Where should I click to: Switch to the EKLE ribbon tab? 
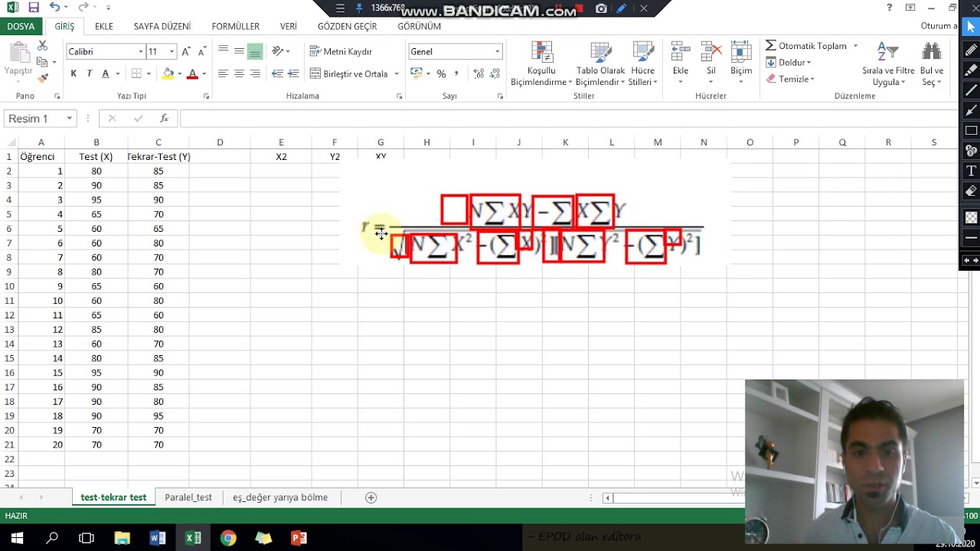pyautogui.click(x=104, y=26)
